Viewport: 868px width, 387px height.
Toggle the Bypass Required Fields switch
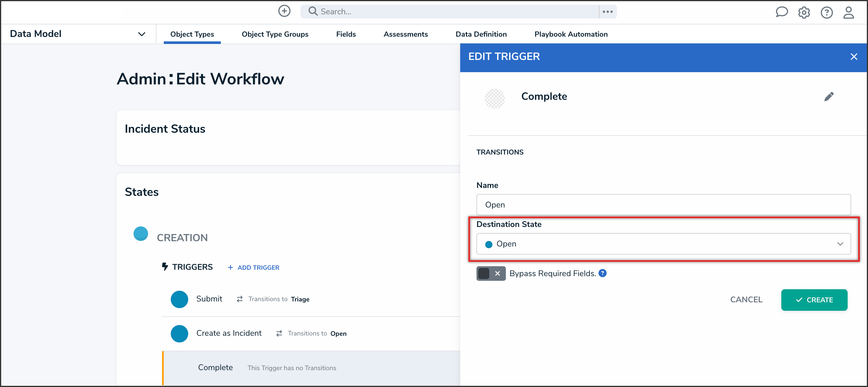tap(491, 274)
